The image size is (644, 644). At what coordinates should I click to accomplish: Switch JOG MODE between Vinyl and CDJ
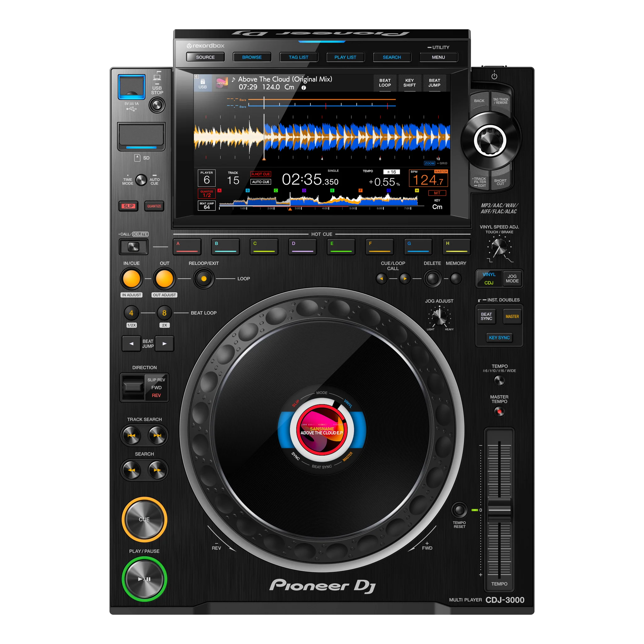click(512, 279)
